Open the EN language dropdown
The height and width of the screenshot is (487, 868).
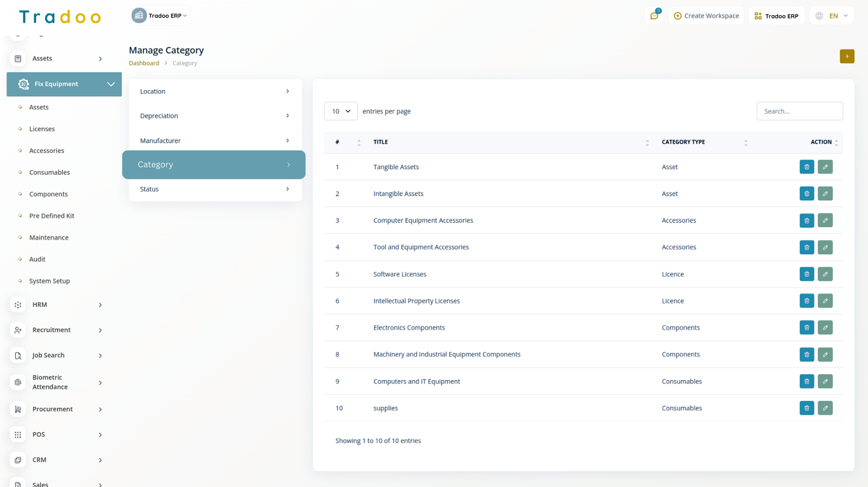tap(832, 16)
